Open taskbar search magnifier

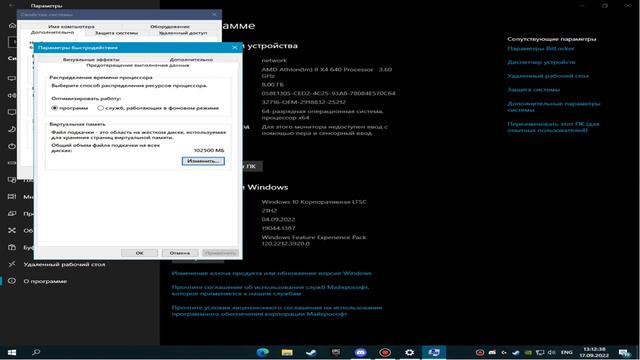click(x=36, y=352)
